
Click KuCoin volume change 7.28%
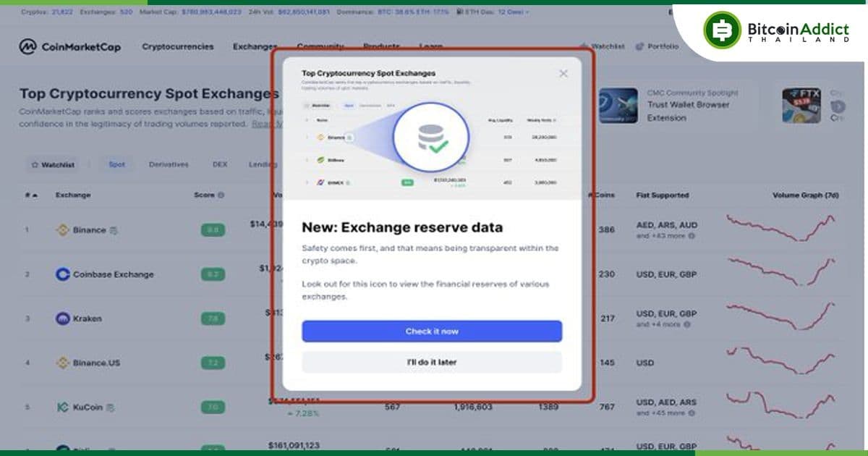(302, 413)
